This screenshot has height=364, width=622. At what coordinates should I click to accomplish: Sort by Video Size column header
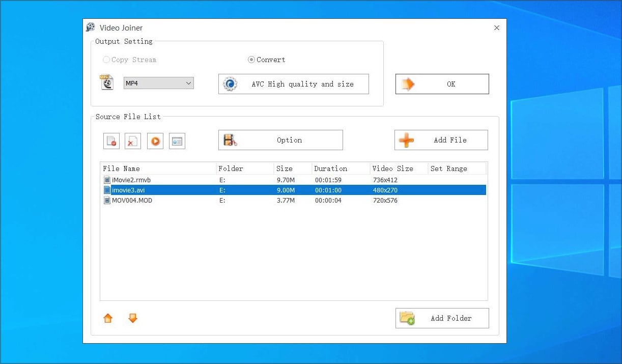[x=399, y=169]
